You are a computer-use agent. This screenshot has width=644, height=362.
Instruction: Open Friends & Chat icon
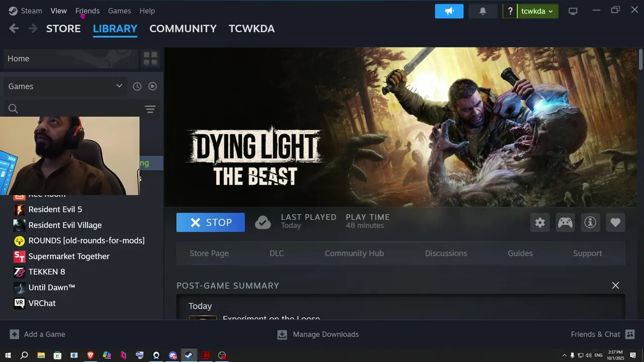click(630, 334)
